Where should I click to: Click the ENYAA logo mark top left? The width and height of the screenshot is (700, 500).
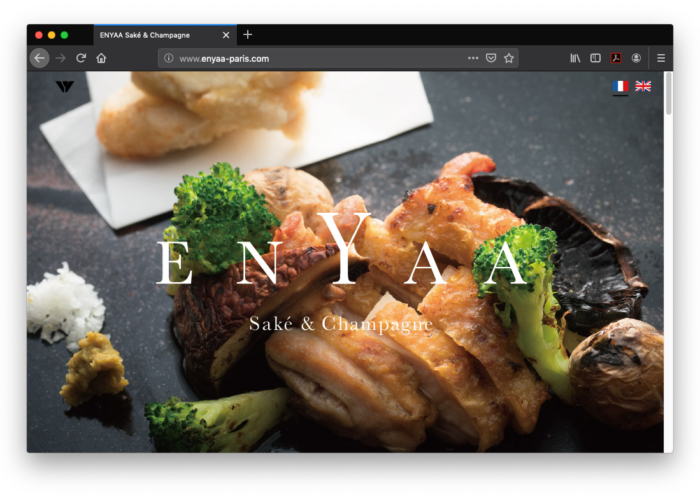(65, 87)
